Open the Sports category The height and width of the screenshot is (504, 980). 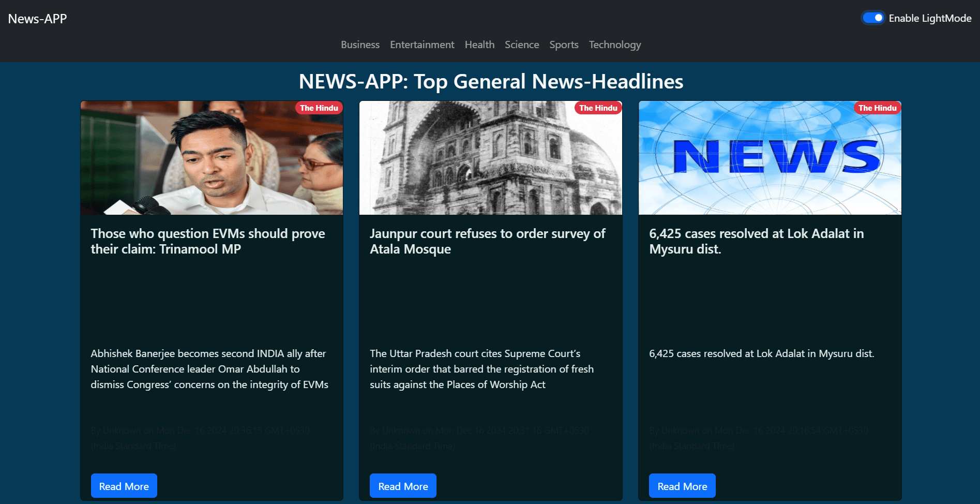click(564, 45)
